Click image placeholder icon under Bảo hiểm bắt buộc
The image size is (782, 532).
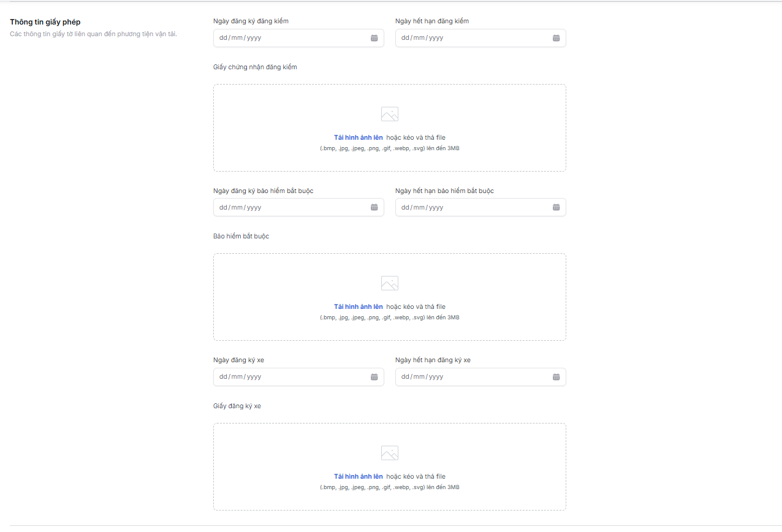click(x=389, y=284)
